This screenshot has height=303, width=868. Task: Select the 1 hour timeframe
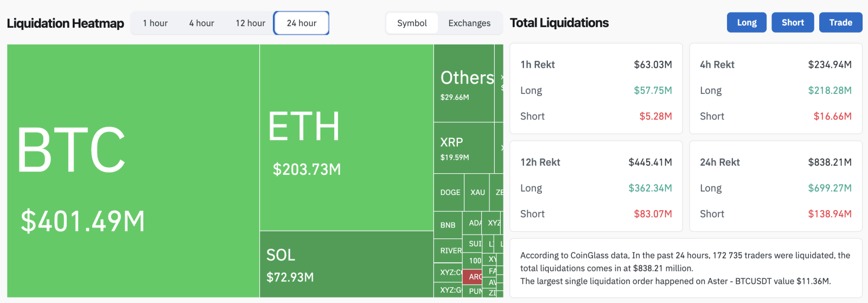155,23
